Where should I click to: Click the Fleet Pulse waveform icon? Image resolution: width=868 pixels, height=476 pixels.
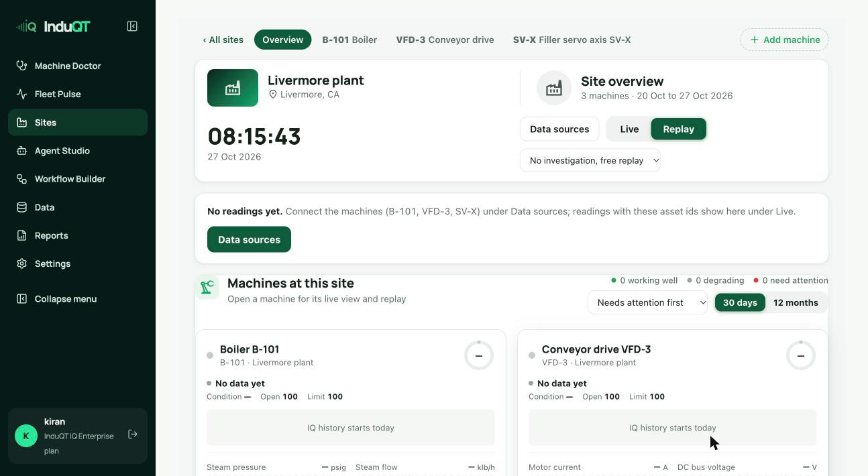click(x=22, y=94)
